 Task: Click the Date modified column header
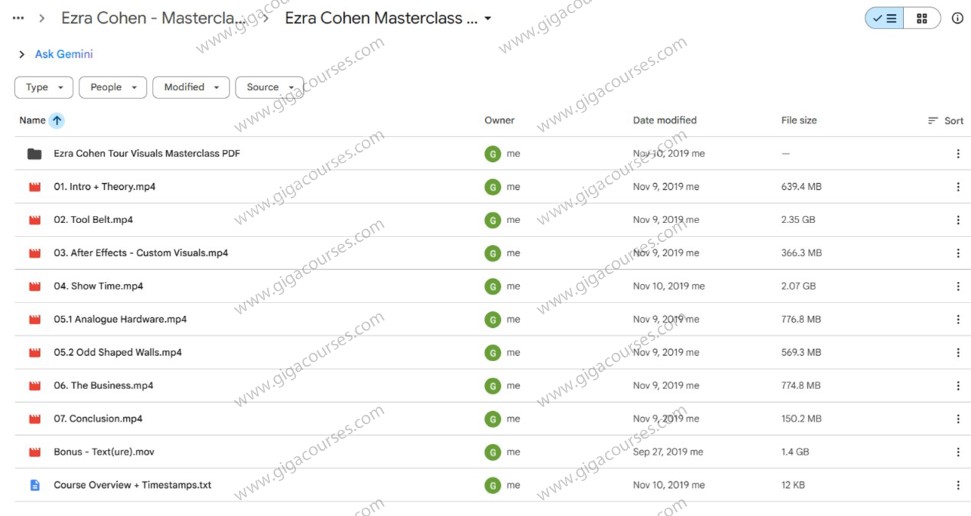(664, 120)
